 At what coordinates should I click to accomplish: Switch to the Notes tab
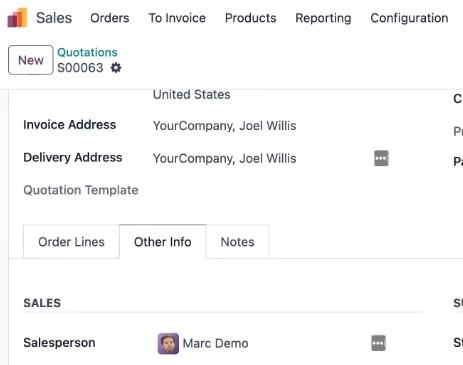(237, 242)
